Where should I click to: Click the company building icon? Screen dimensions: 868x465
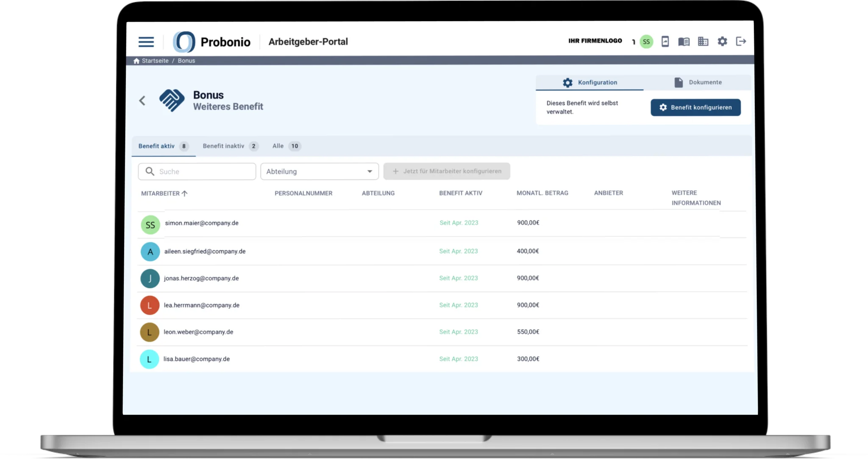coord(703,42)
